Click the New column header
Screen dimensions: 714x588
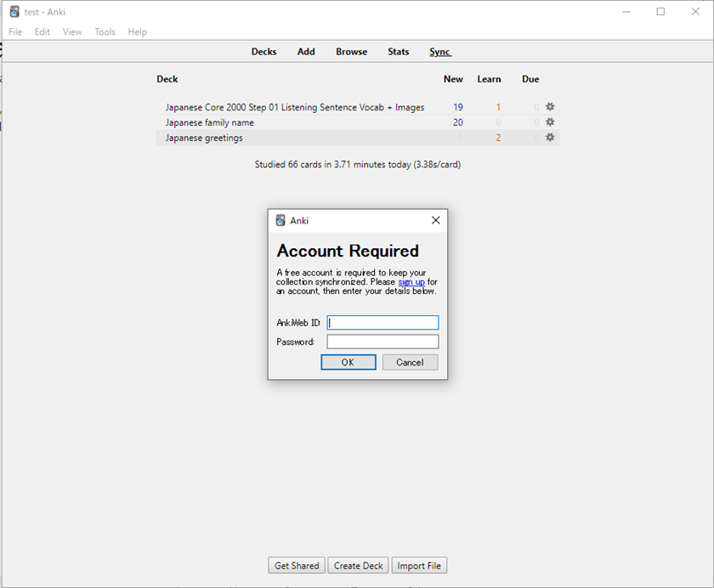[x=454, y=79]
